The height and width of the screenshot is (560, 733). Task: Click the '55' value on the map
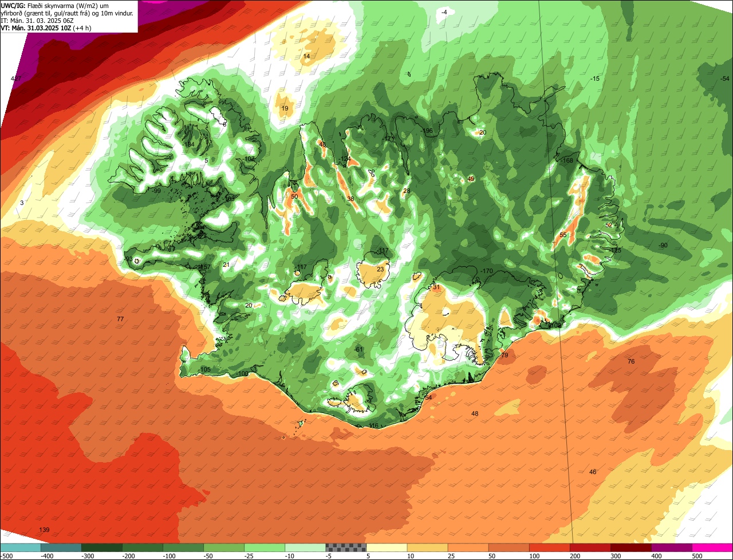[563, 235]
